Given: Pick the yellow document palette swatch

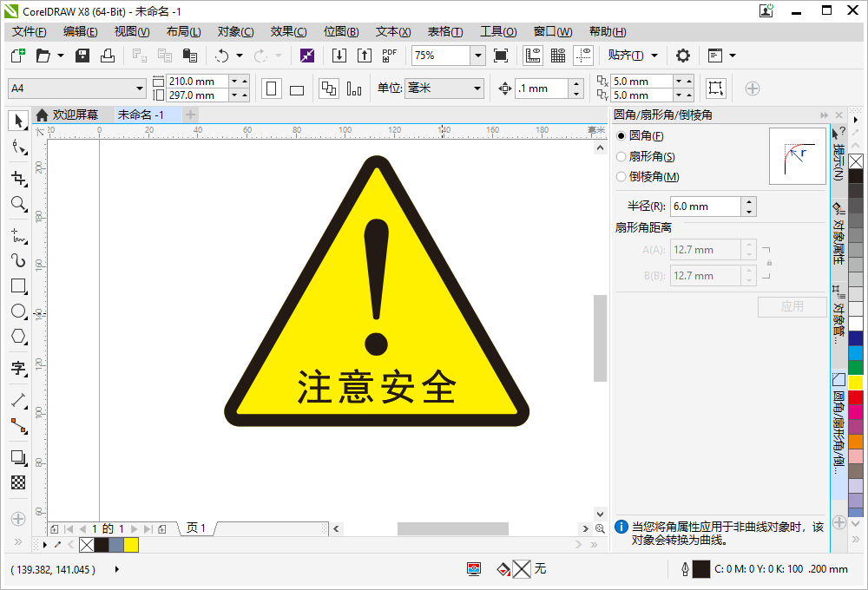Looking at the screenshot, I should 131,545.
